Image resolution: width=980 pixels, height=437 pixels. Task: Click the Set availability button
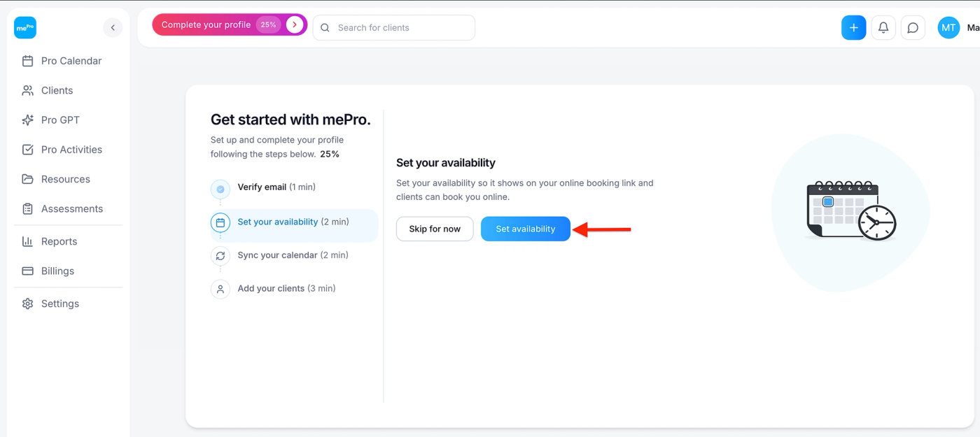(526, 229)
